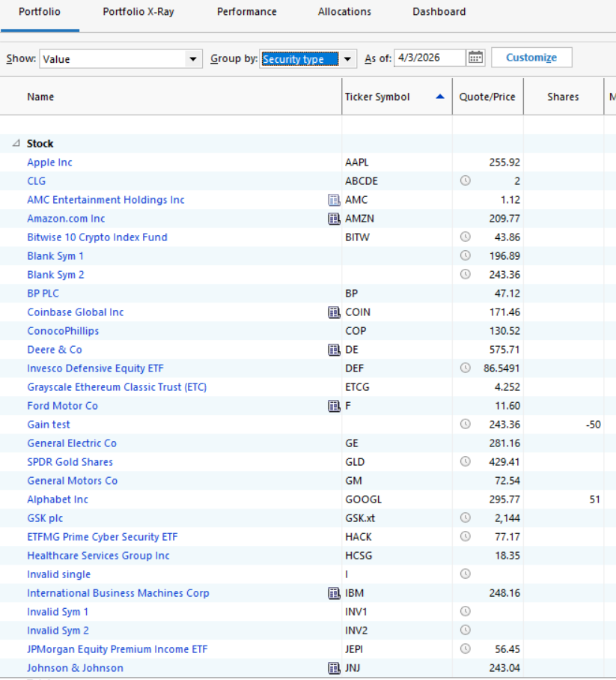The width and height of the screenshot is (616, 680).
Task: Open JPMorgan Equity Premium Income ETF link
Action: click(x=117, y=649)
